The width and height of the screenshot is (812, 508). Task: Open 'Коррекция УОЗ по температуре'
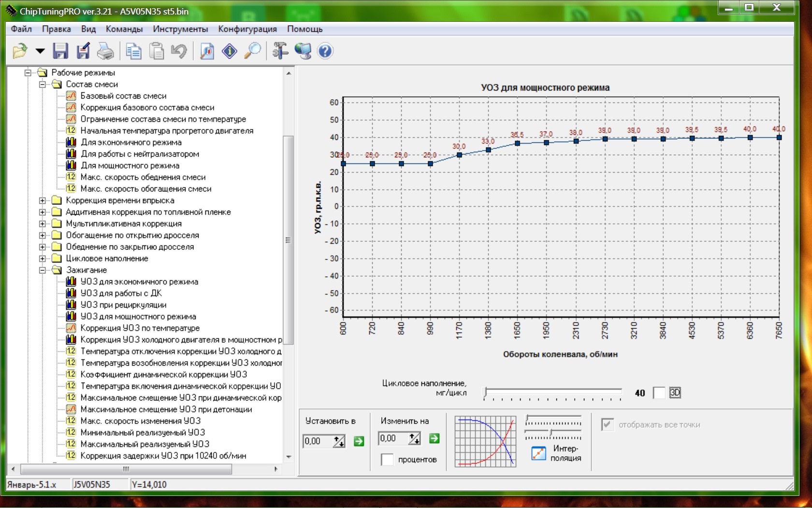[140, 328]
